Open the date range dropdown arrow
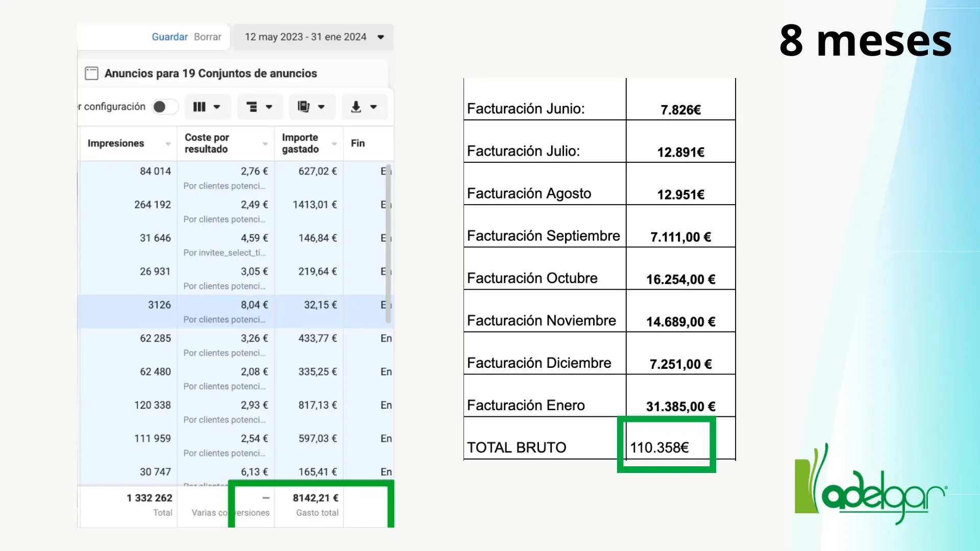 click(381, 37)
